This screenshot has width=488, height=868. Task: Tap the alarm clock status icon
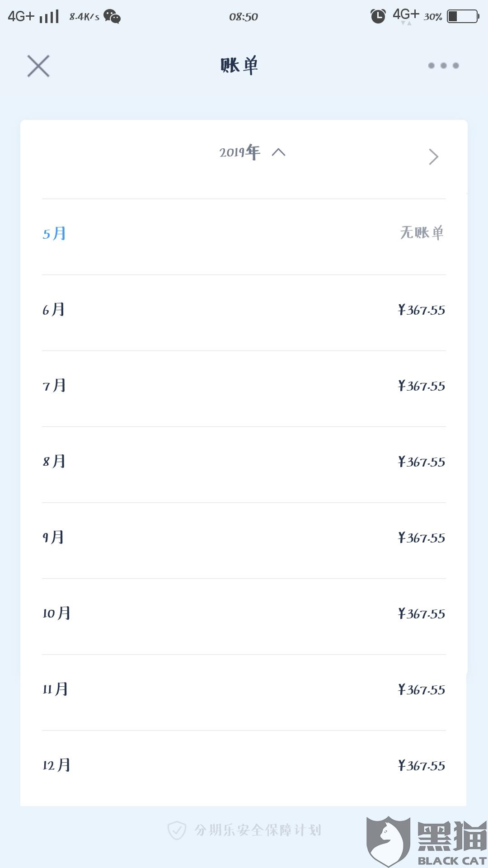pos(378,16)
